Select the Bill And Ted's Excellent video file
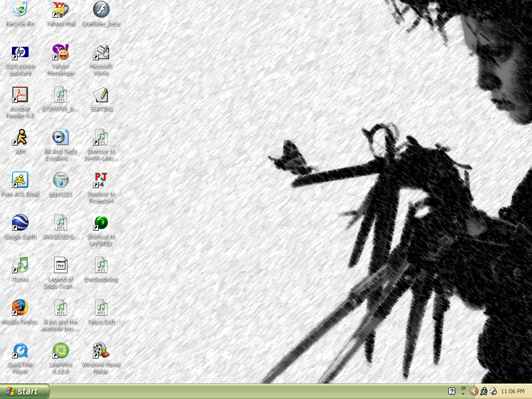This screenshot has width=532, height=399. 61,137
